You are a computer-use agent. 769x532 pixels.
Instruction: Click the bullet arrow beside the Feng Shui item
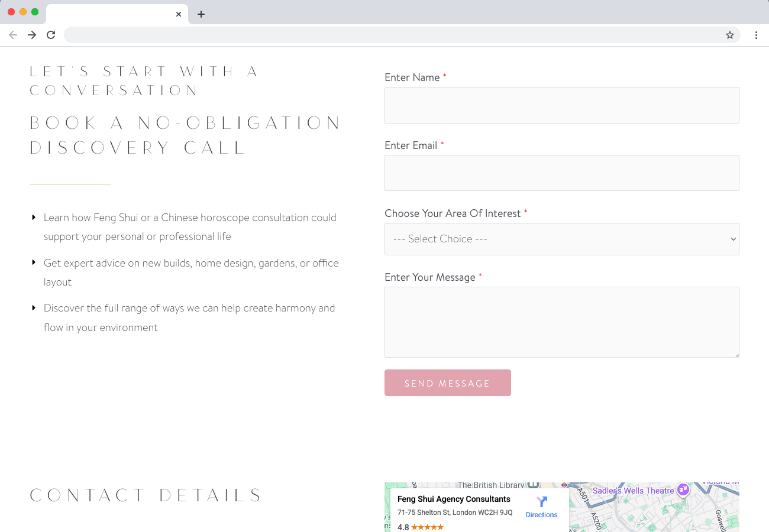click(33, 217)
